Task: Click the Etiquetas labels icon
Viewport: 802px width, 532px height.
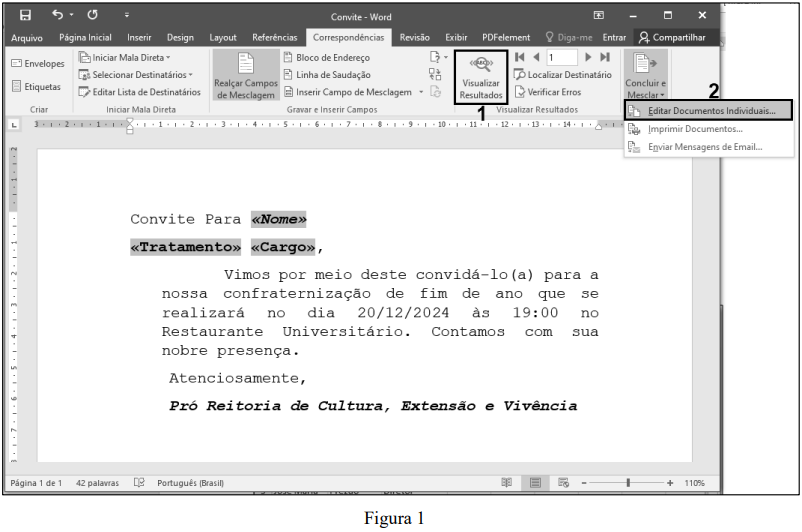Action: point(36,87)
